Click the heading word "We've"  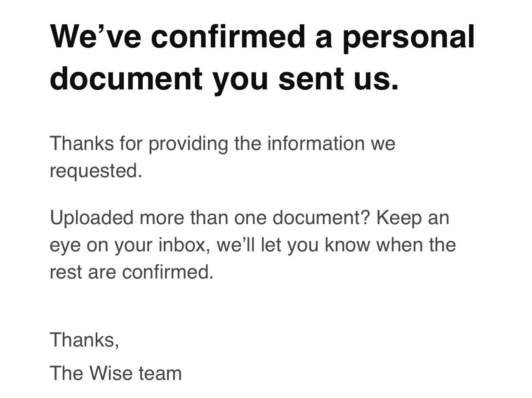(x=95, y=36)
